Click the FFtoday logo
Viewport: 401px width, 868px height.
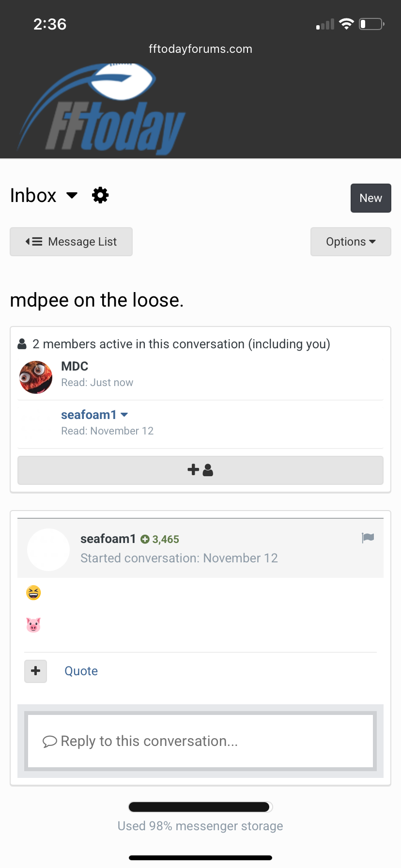(x=102, y=109)
